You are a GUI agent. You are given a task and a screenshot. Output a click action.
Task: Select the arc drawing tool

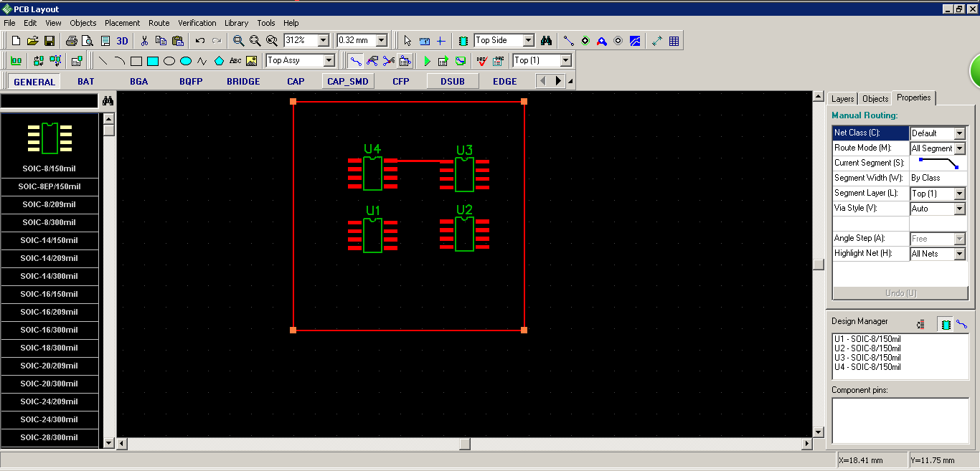[x=120, y=61]
